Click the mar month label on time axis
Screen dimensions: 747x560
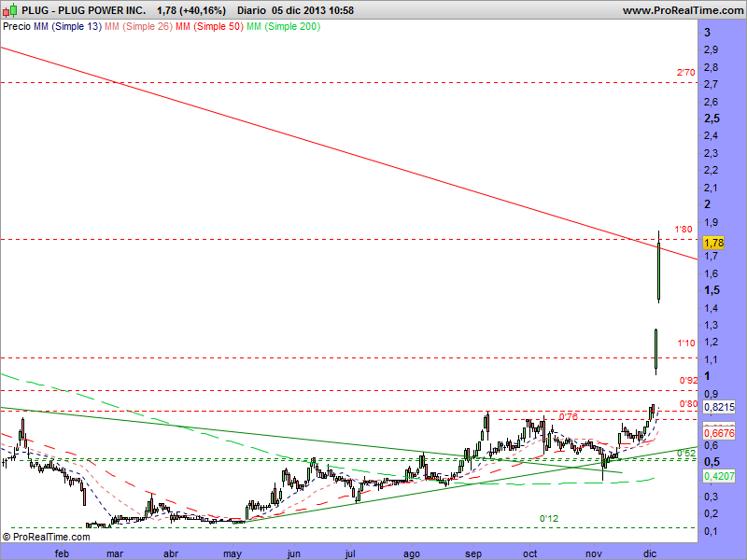click(x=115, y=553)
